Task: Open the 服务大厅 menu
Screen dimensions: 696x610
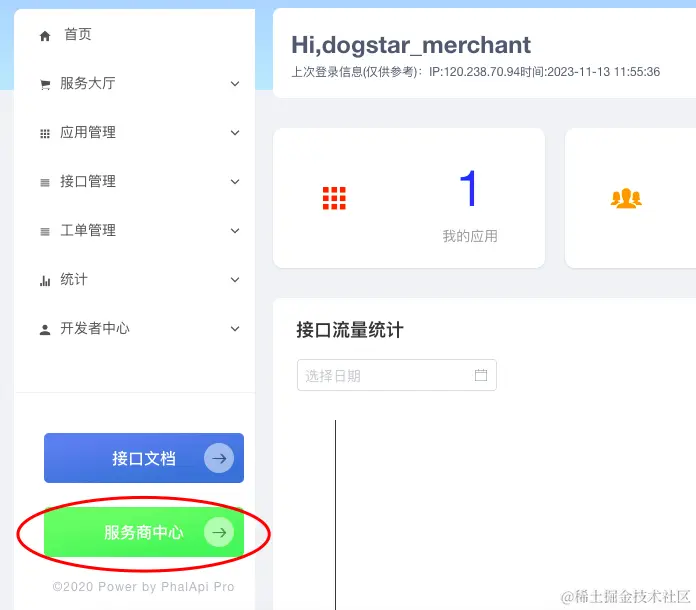Action: (135, 83)
